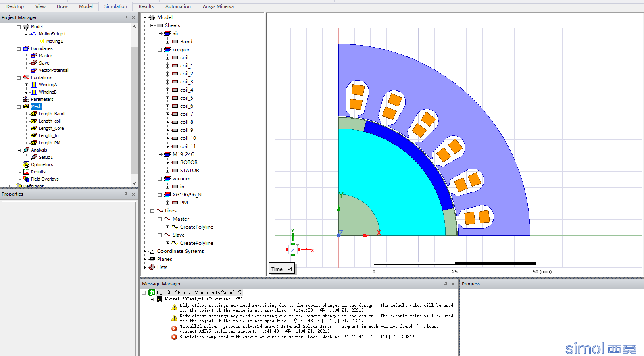Click the VectorPotential boundary icon
This screenshot has width=644, height=356.
[34, 70]
